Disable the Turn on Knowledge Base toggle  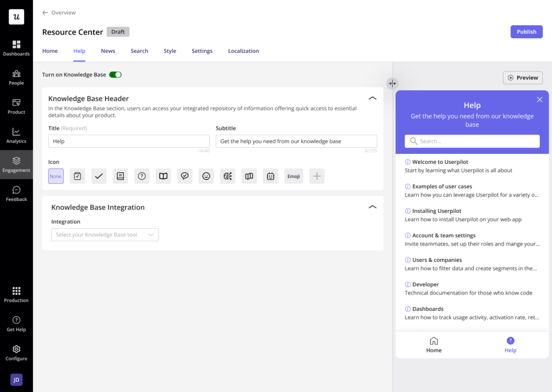point(115,75)
